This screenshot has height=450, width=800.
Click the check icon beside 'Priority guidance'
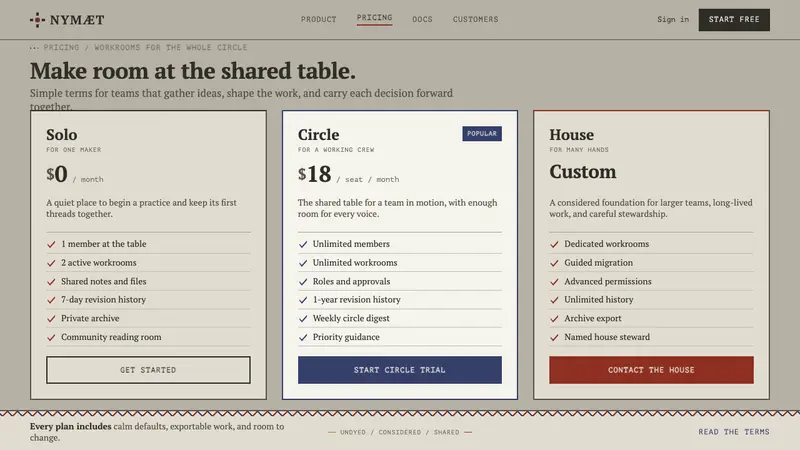point(303,337)
